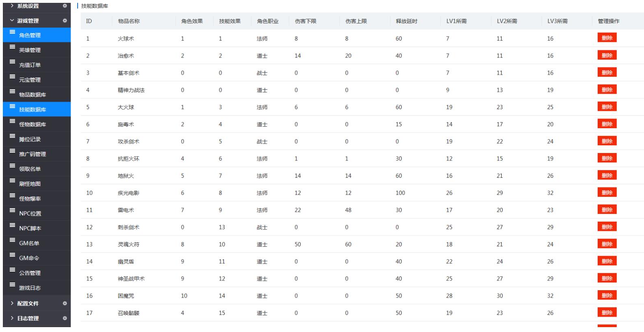Click the 物品名称 column header

(x=129, y=21)
